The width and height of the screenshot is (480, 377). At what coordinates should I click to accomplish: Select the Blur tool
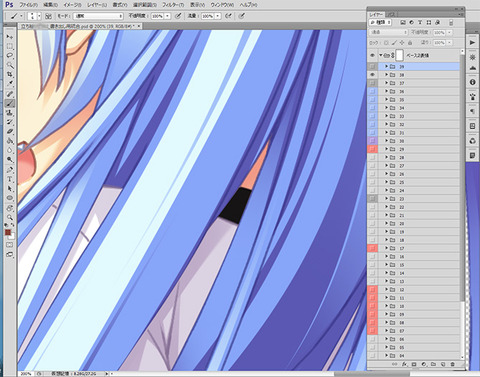click(10, 150)
